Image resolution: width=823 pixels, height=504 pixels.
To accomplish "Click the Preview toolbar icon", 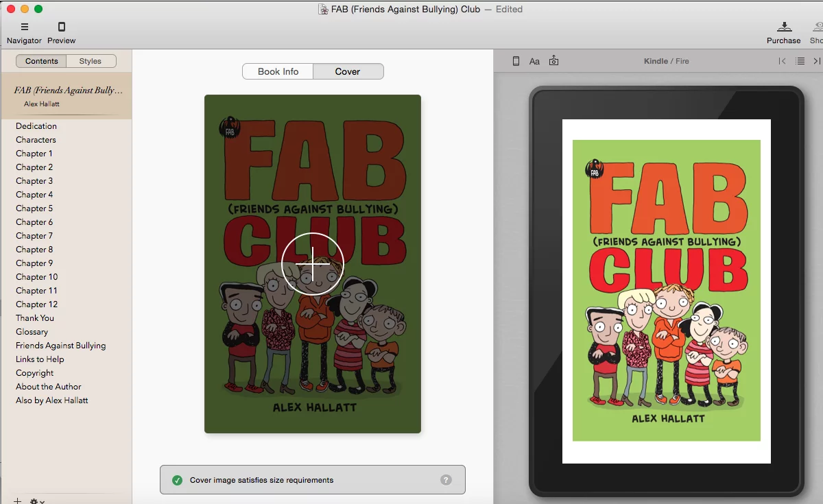I will [x=62, y=27].
